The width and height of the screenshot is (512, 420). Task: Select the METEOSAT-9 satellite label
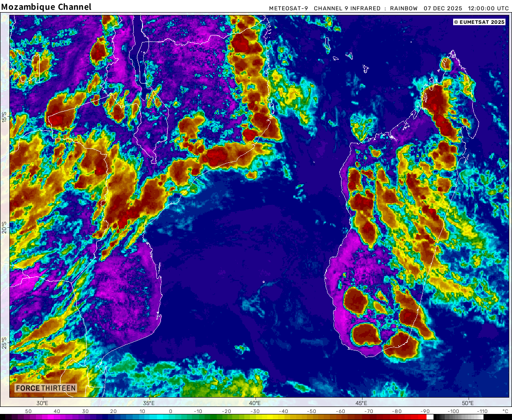pos(288,8)
